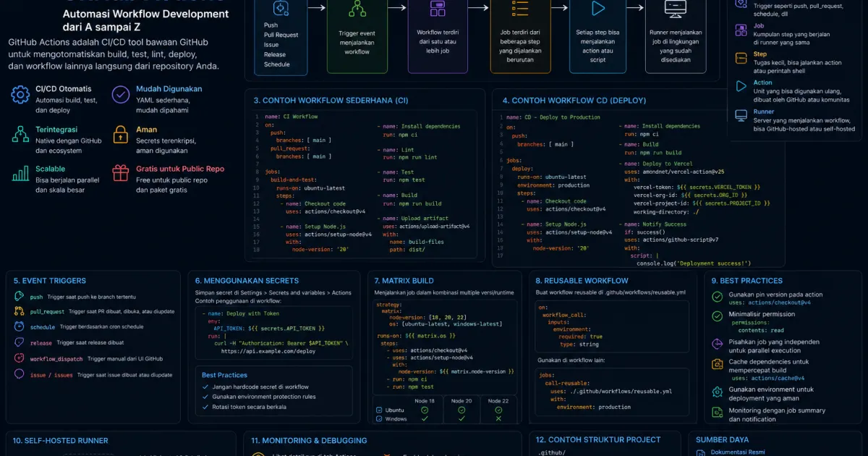
Task: Click the event icon above the Push list card
Action: click(280, 8)
